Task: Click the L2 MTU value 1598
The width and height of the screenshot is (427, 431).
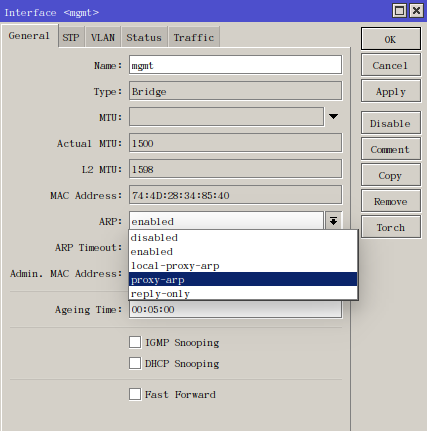Action: [235, 169]
